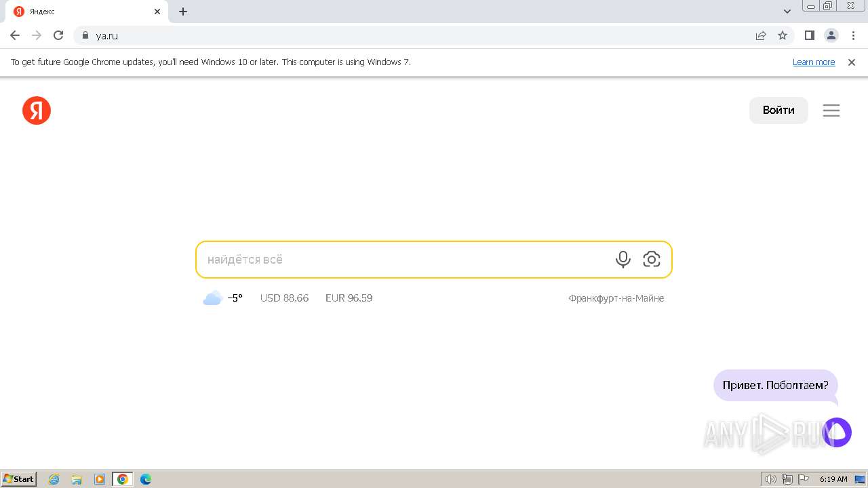Toggle Chrome side panel
This screenshot has width=868, height=488.
click(810, 35)
